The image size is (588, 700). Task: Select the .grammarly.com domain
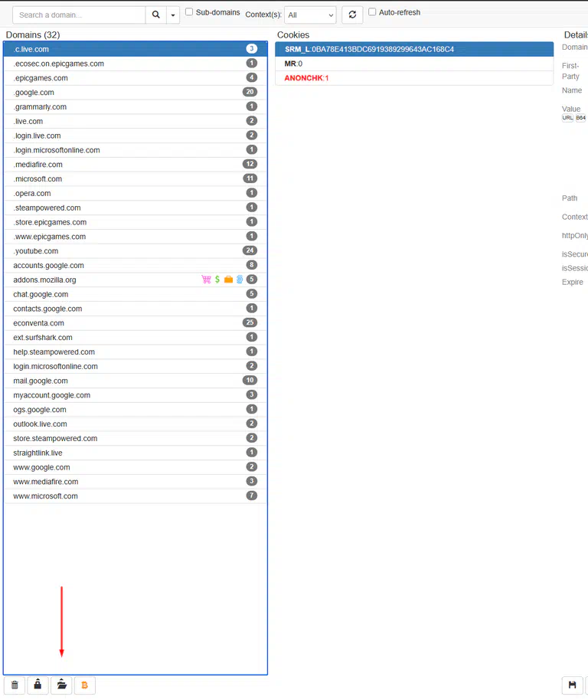(136, 106)
